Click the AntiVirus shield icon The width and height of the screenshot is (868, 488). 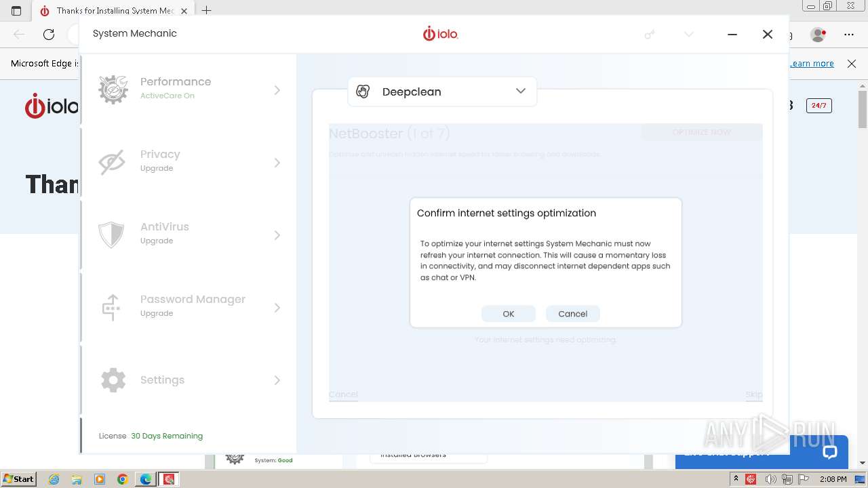112,235
